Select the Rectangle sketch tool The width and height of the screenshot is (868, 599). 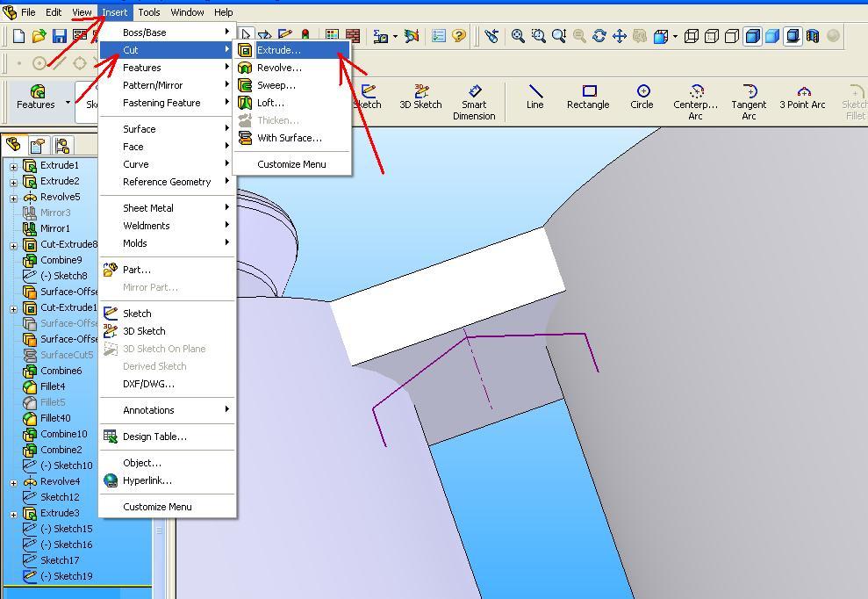(587, 97)
